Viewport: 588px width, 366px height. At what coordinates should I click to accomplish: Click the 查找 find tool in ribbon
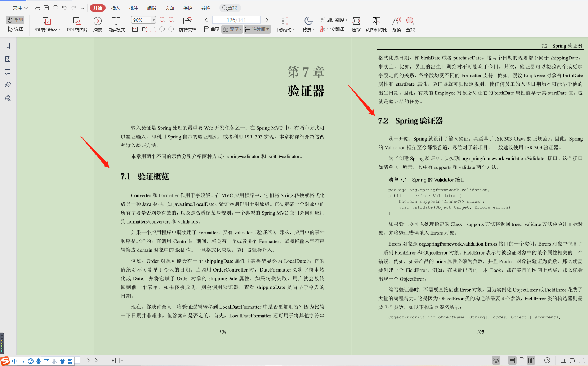tap(410, 25)
